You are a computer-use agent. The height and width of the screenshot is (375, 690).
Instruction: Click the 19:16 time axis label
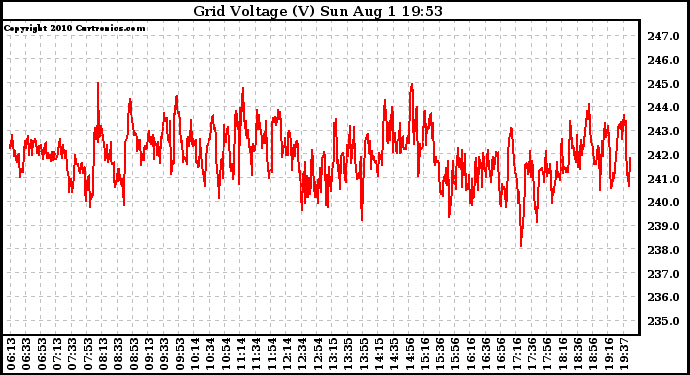[x=609, y=354]
